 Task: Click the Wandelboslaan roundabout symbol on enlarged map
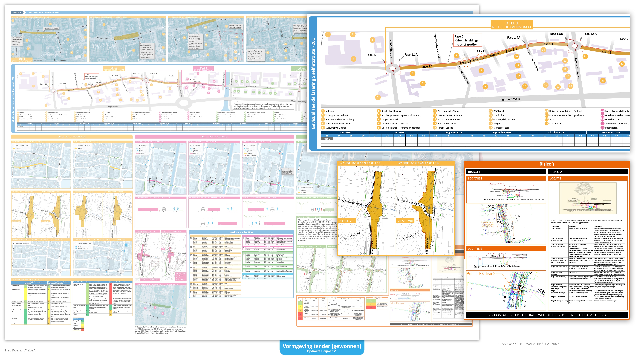coord(393,68)
